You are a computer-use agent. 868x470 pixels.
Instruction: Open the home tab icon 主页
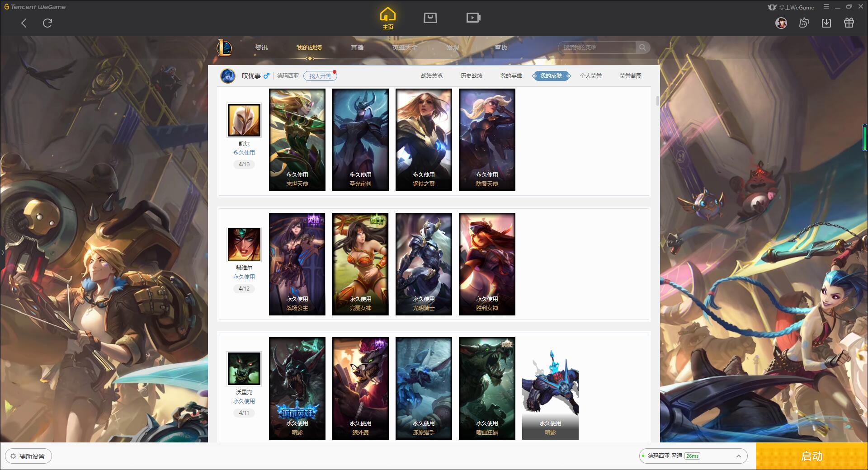pos(388,19)
